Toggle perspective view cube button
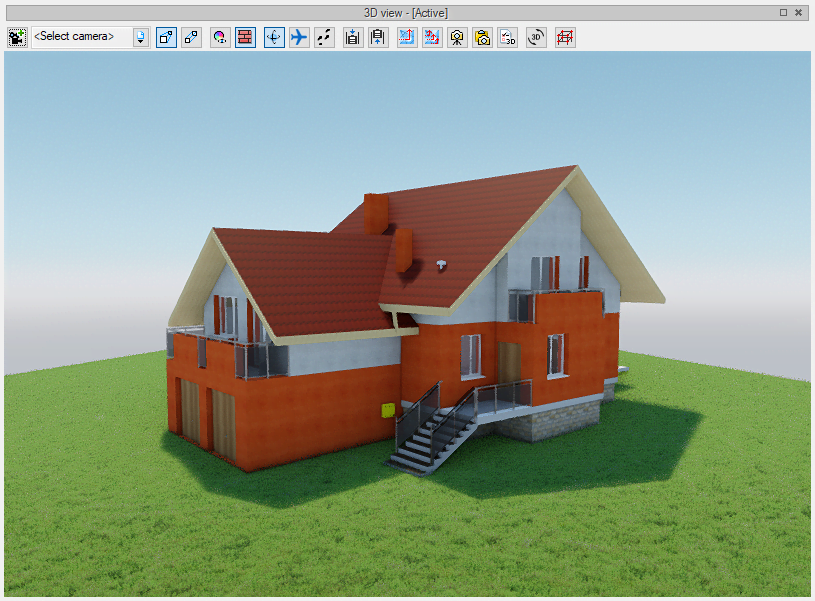Viewport: 815px width, 601px height. (x=166, y=37)
